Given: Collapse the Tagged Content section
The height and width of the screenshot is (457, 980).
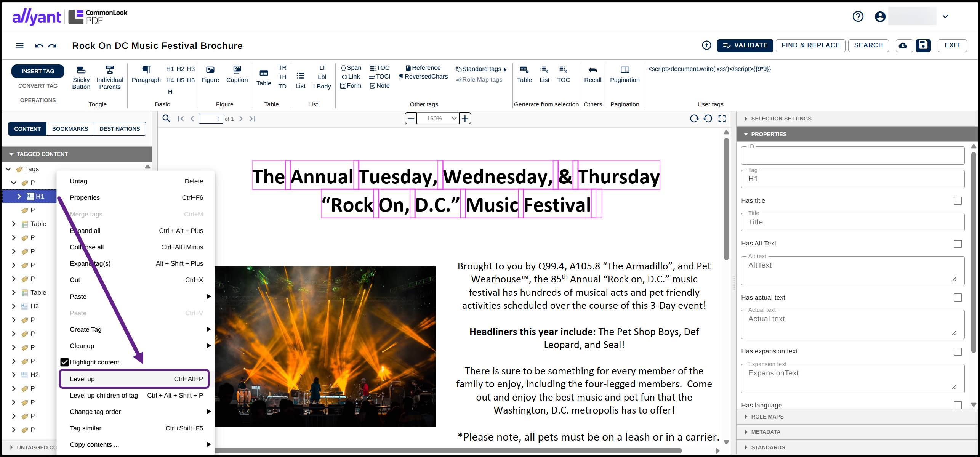Looking at the screenshot, I should (x=77, y=154).
